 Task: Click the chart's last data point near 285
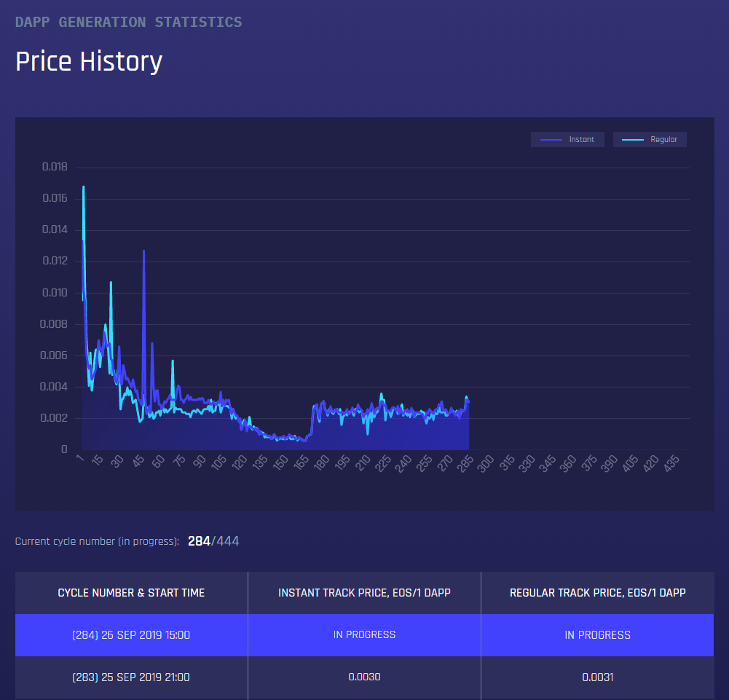tap(468, 401)
